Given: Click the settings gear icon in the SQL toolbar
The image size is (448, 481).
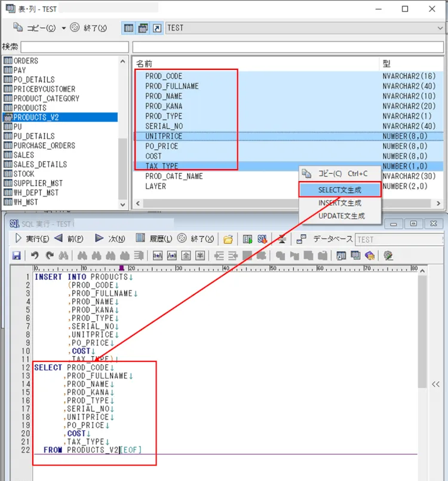Looking at the screenshot, I should [388, 256].
